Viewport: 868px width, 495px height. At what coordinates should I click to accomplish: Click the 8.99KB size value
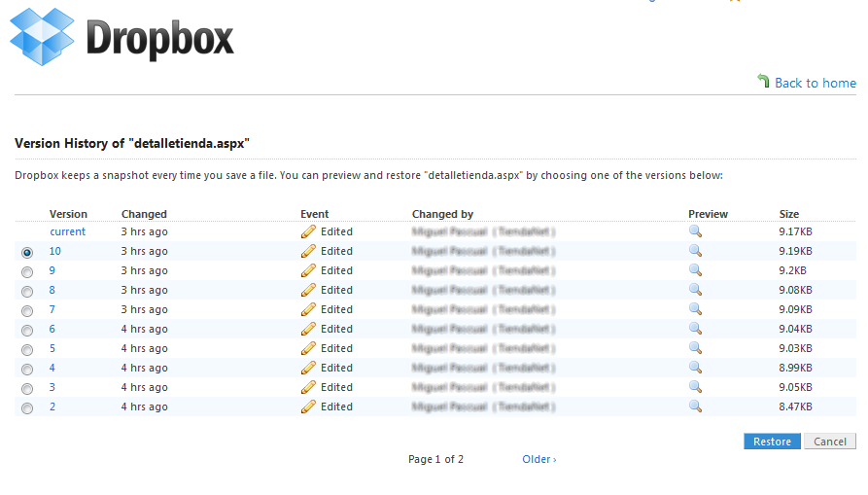[795, 368]
